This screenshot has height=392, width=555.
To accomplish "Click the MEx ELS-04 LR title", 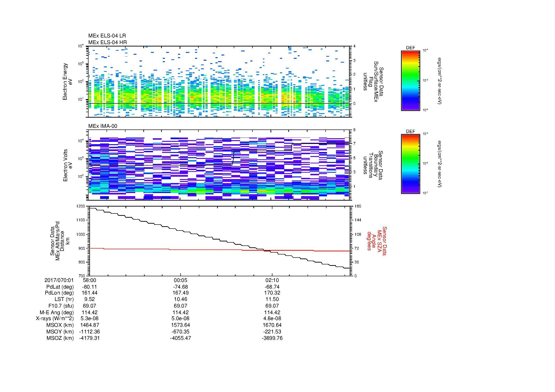I will (107, 36).
